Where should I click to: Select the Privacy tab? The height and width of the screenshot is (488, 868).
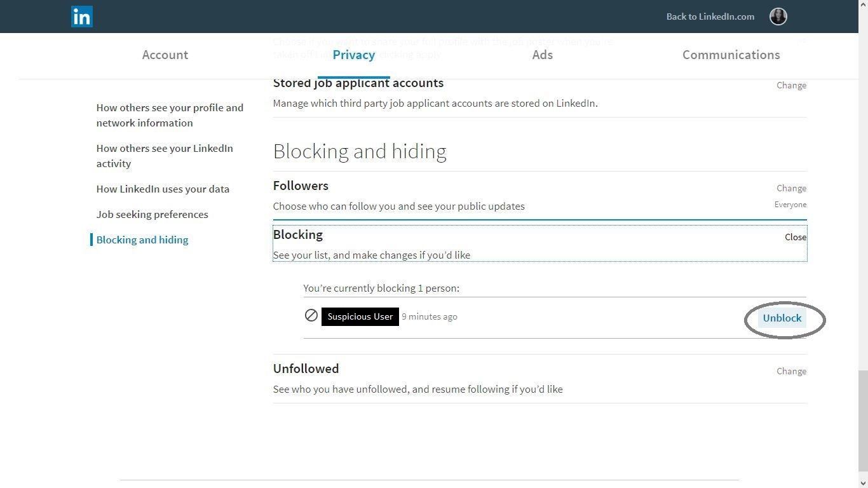pos(354,55)
